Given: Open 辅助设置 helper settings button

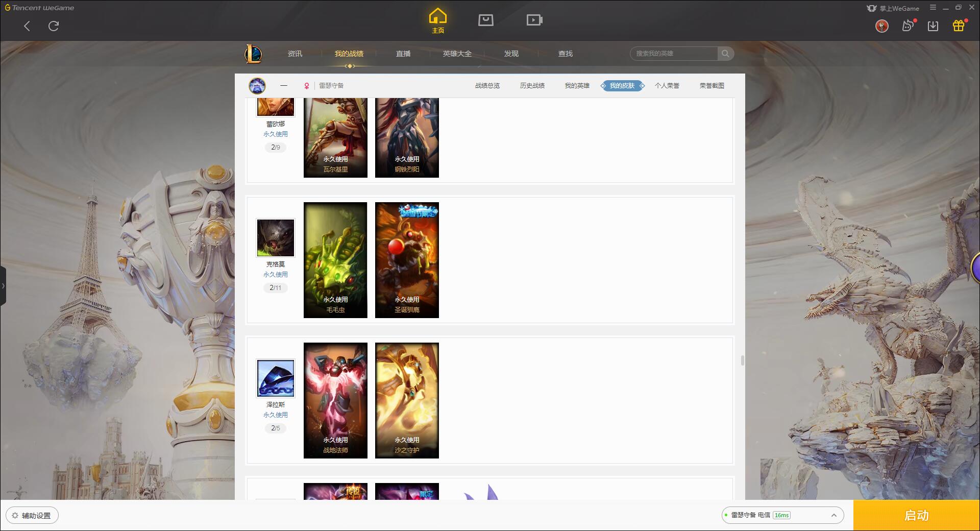Looking at the screenshot, I should pos(32,516).
